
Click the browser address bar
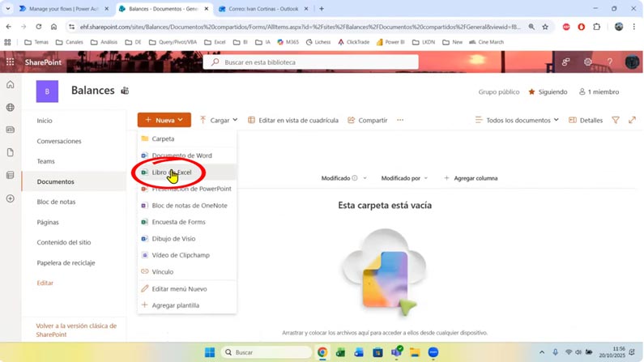pyautogui.click(x=300, y=27)
